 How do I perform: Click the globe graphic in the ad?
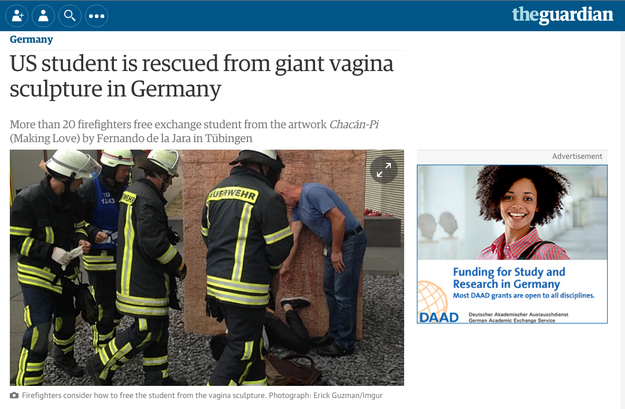pyautogui.click(x=432, y=297)
